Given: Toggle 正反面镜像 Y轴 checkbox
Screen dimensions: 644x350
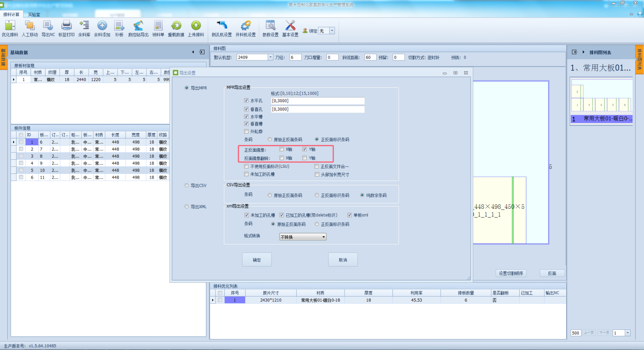Looking at the screenshot, I should [305, 149].
